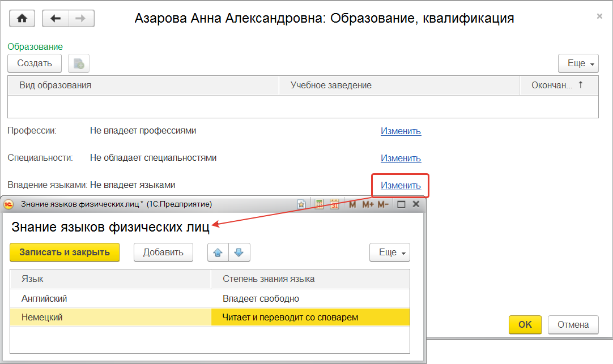Screen dimensions: 613x364
Task: Expand the Еще dropdown in Образование
Action: coord(578,63)
